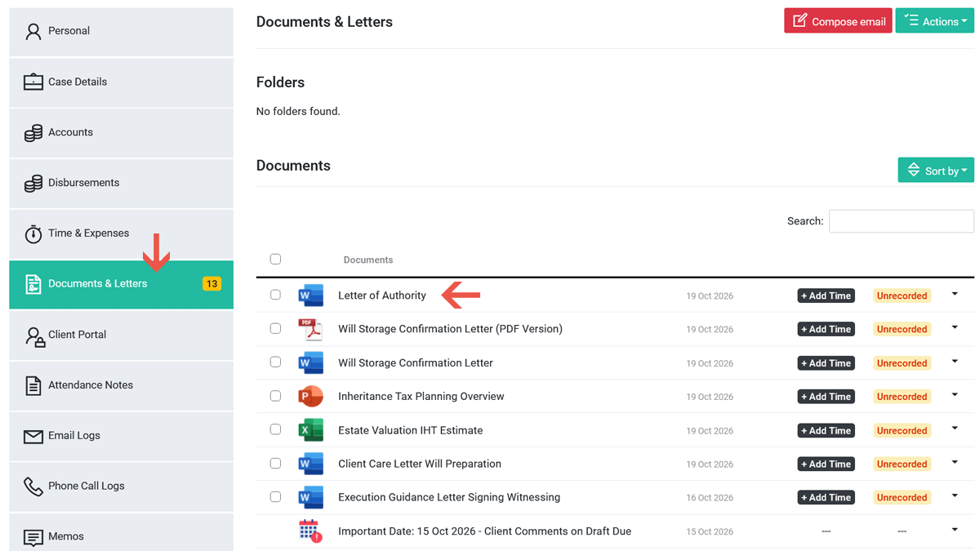Tick the checkbox for Letter of Authority

[275, 295]
